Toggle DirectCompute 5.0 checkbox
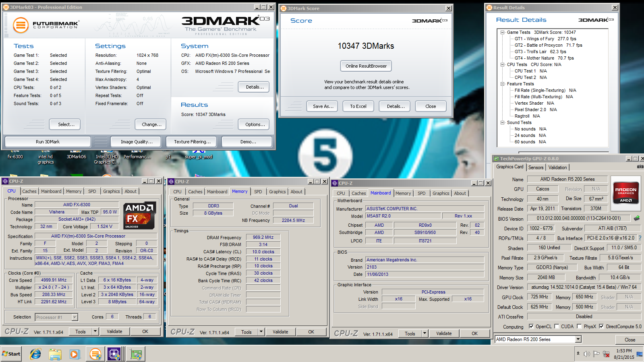 tap(601, 327)
